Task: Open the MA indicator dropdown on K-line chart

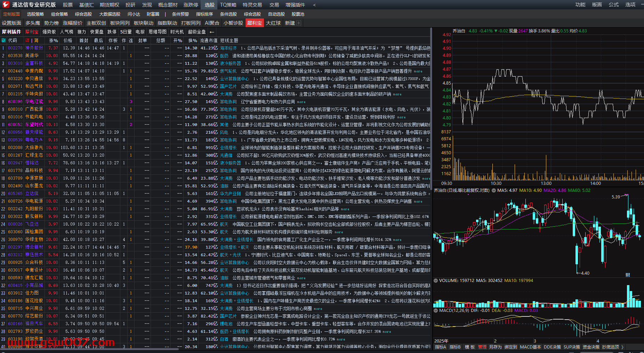Action: 494,190
